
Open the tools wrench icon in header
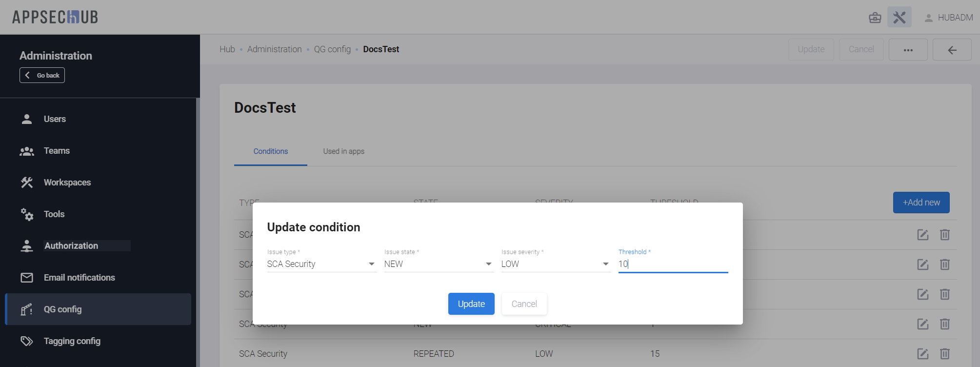900,18
